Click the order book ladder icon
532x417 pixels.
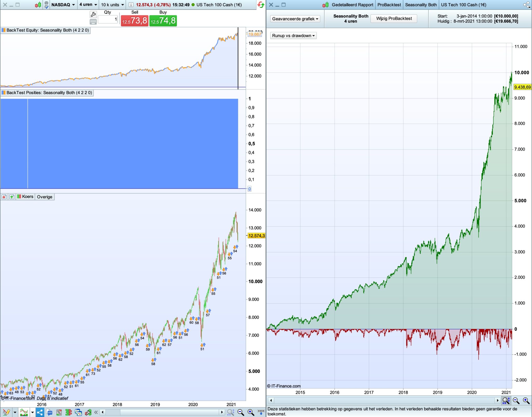pyautogui.click(x=69, y=412)
